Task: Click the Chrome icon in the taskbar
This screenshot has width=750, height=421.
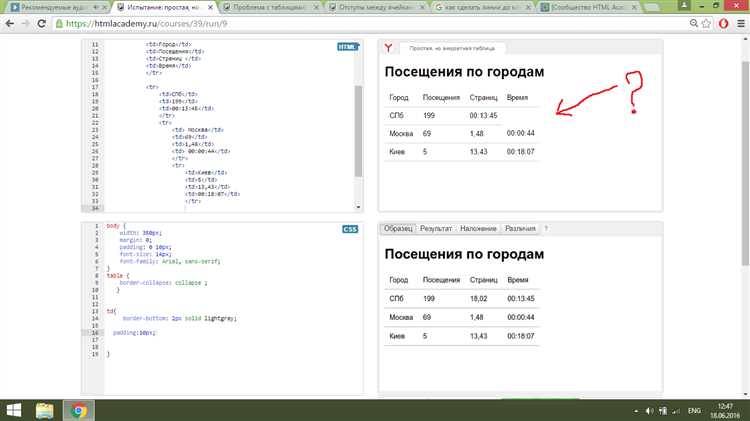Action: pyautogui.click(x=77, y=410)
